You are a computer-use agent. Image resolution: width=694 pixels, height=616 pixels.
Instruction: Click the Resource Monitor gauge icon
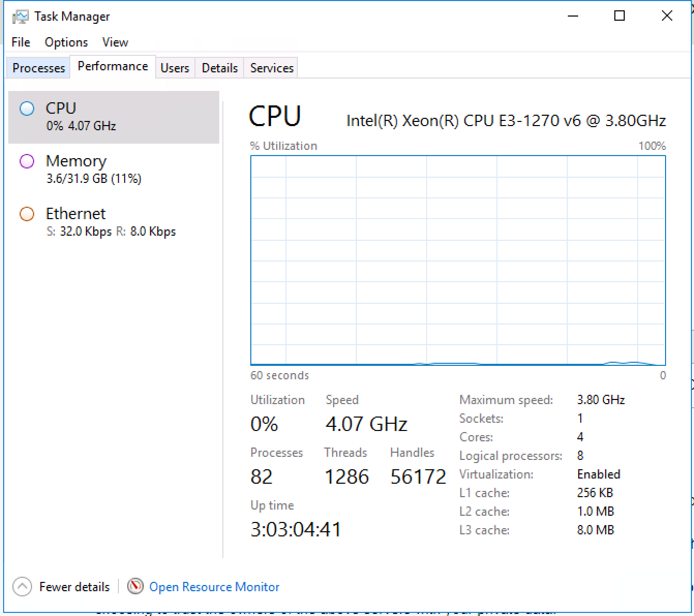(135, 586)
